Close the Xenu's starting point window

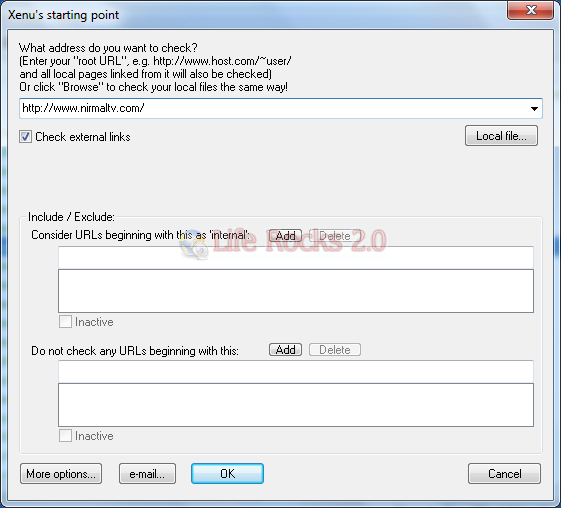(531, 10)
